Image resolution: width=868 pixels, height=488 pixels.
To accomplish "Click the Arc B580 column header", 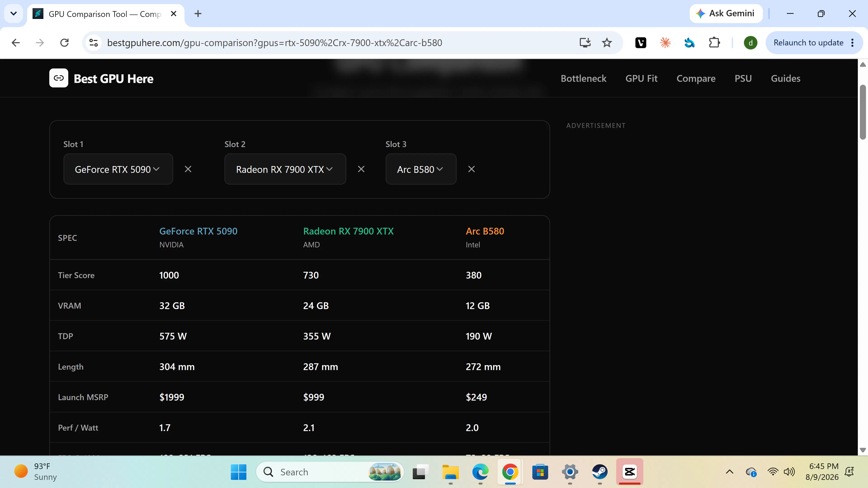I will click(x=485, y=231).
